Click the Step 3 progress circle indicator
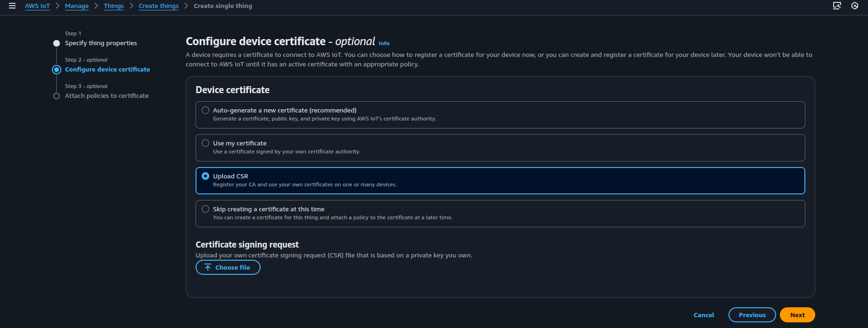The image size is (868, 328). [57, 96]
